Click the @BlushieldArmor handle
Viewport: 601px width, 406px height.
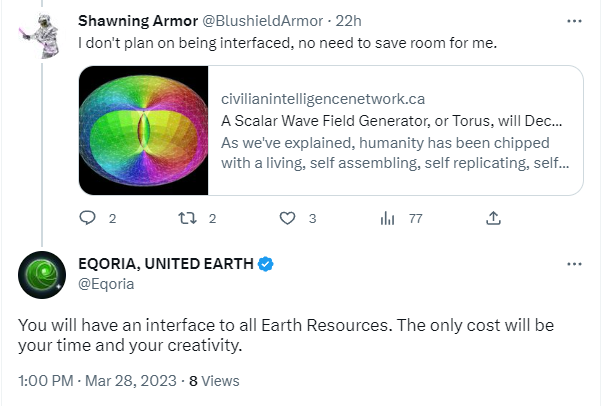tap(262, 21)
